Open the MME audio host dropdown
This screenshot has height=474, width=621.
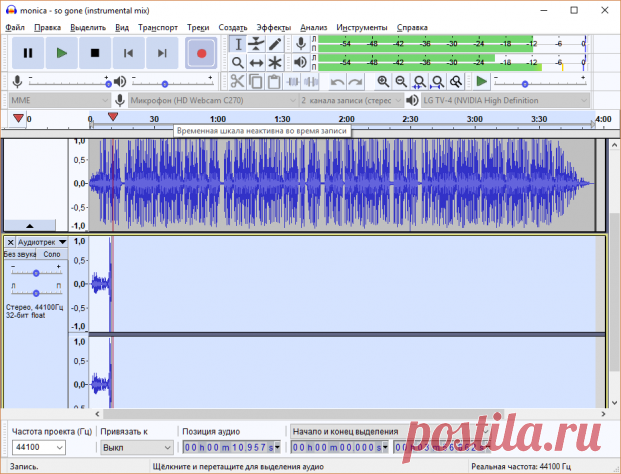(x=59, y=101)
